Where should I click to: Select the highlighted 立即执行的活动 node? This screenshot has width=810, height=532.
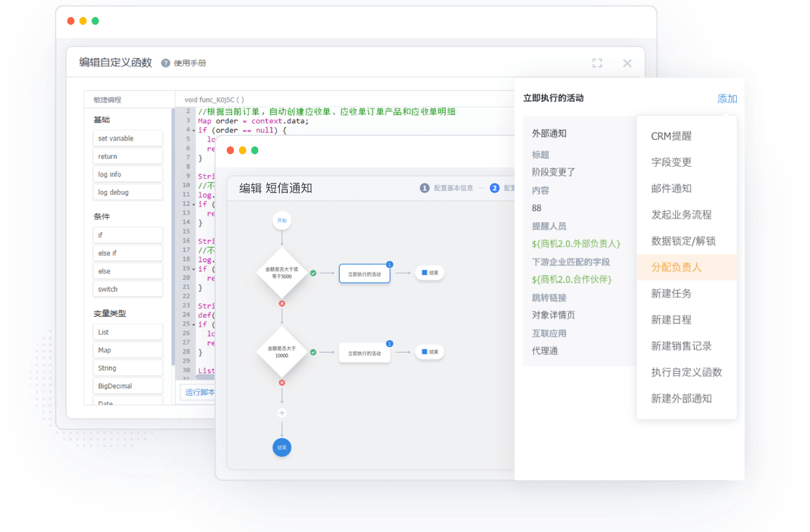point(364,274)
